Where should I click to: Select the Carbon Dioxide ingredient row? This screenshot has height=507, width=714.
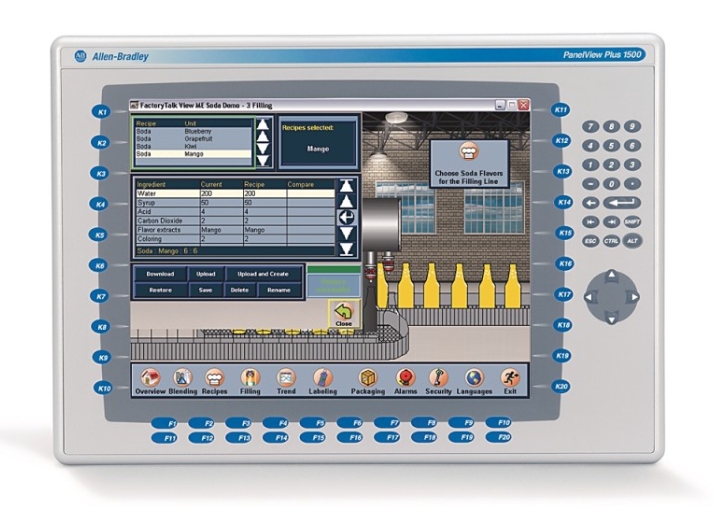point(235,221)
